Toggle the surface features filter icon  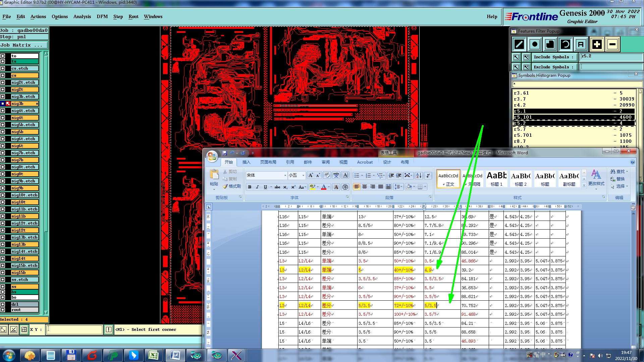coord(550,44)
